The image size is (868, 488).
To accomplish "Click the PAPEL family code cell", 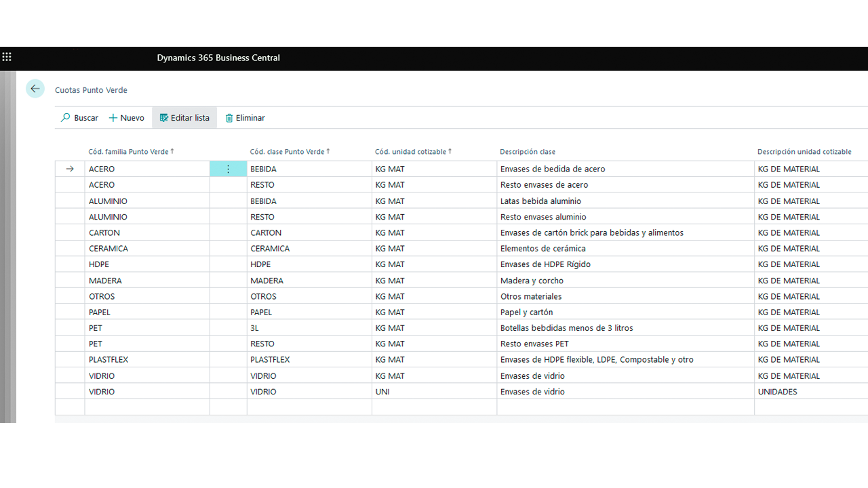I will [147, 312].
